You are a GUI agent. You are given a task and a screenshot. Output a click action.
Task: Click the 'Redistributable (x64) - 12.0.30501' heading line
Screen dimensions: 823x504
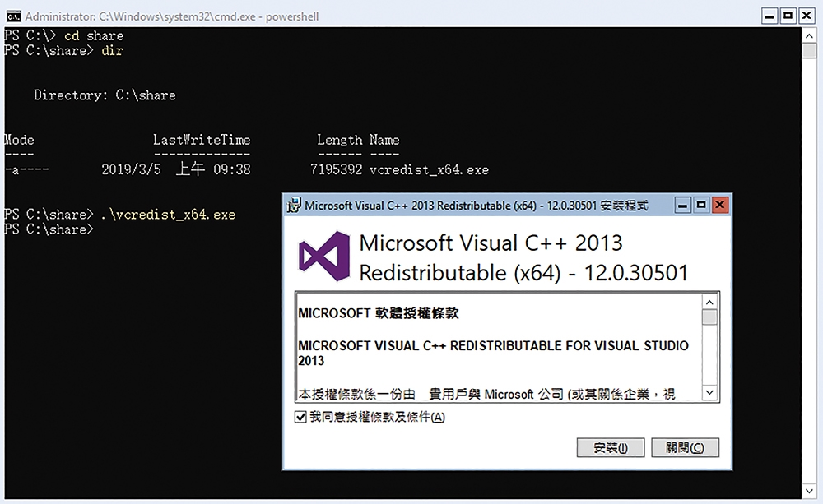523,273
